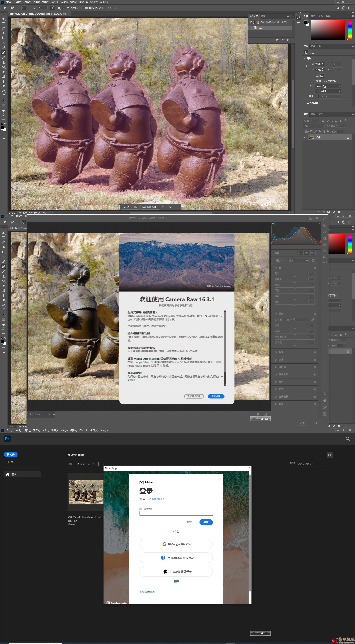The width and height of the screenshot is (355, 644).
Task: Click 创建帐户 link in Adobe login
Action: tap(158, 499)
